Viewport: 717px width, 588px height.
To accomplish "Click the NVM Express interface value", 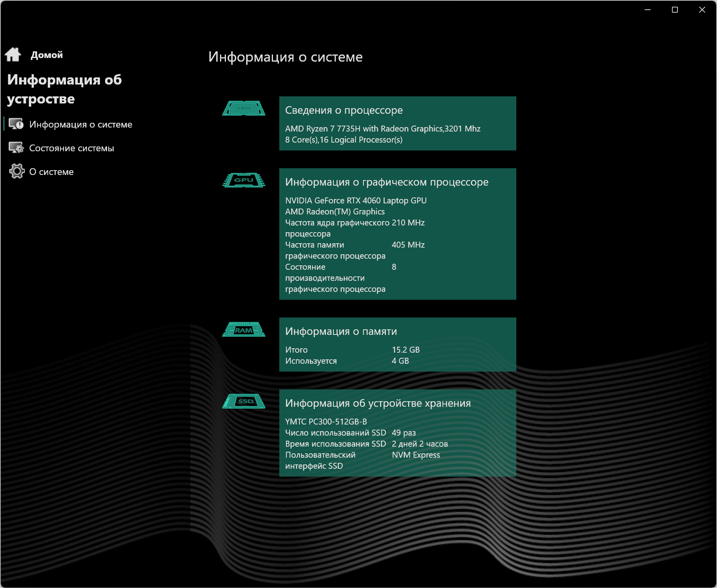I will pyautogui.click(x=416, y=455).
